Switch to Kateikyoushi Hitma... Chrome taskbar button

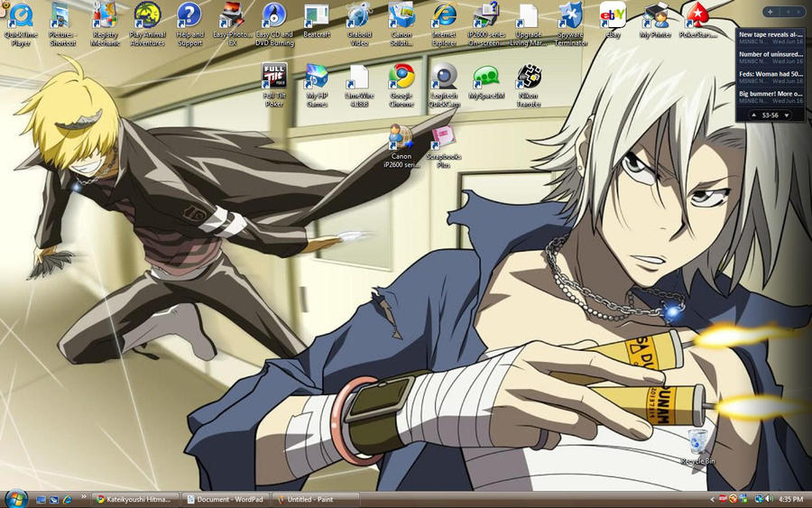134,500
